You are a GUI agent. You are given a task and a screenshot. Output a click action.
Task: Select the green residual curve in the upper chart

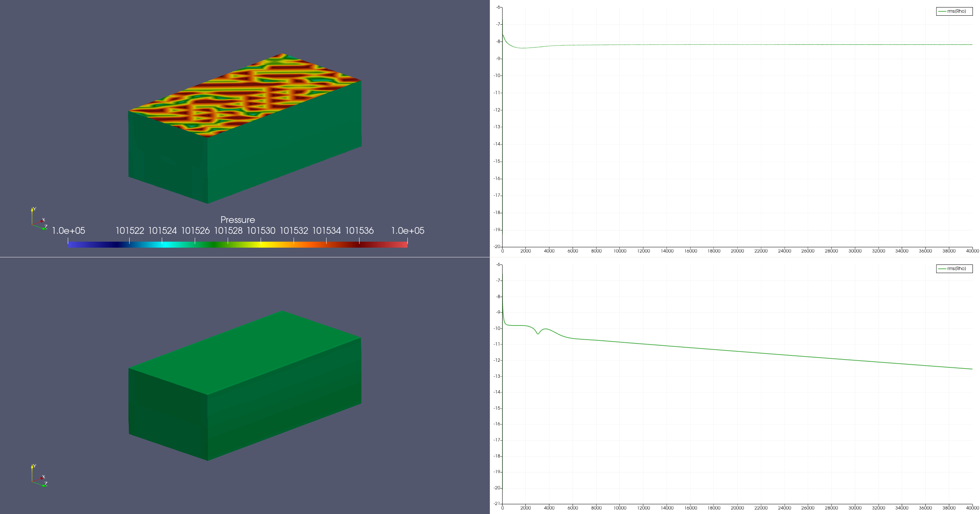[723, 44]
